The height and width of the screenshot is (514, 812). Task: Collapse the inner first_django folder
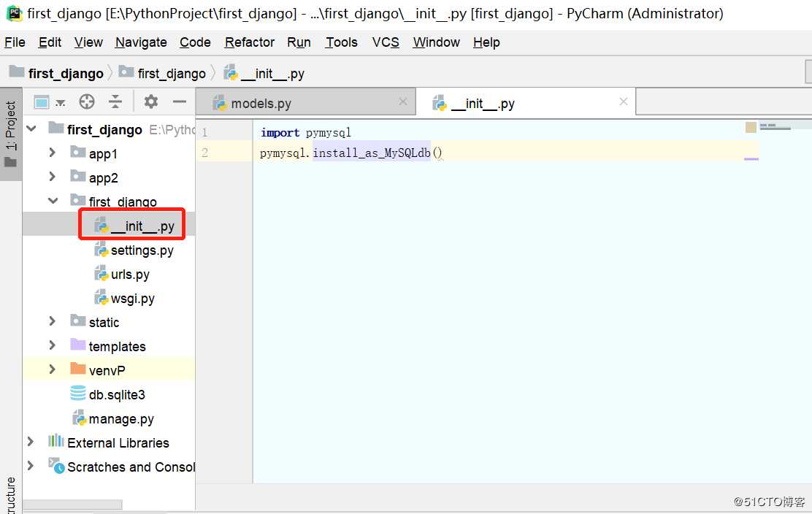(53, 200)
